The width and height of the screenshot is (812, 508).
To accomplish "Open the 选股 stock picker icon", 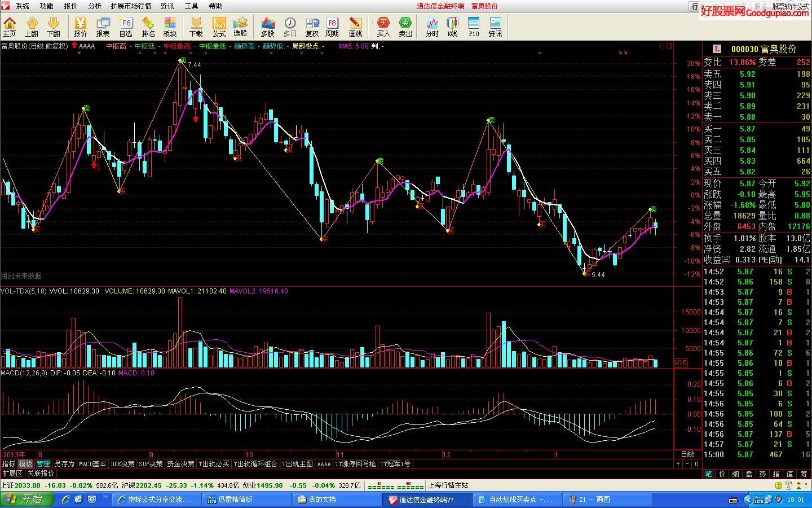I will (x=241, y=27).
